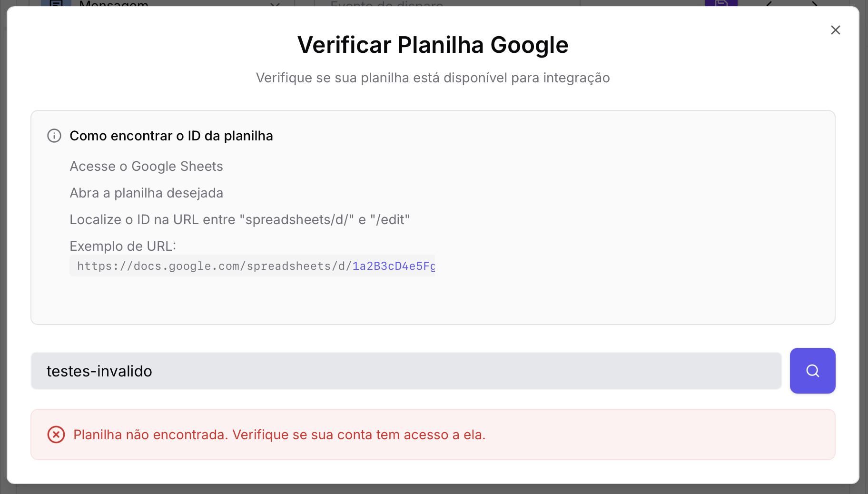Click the info circle icon

pos(54,136)
